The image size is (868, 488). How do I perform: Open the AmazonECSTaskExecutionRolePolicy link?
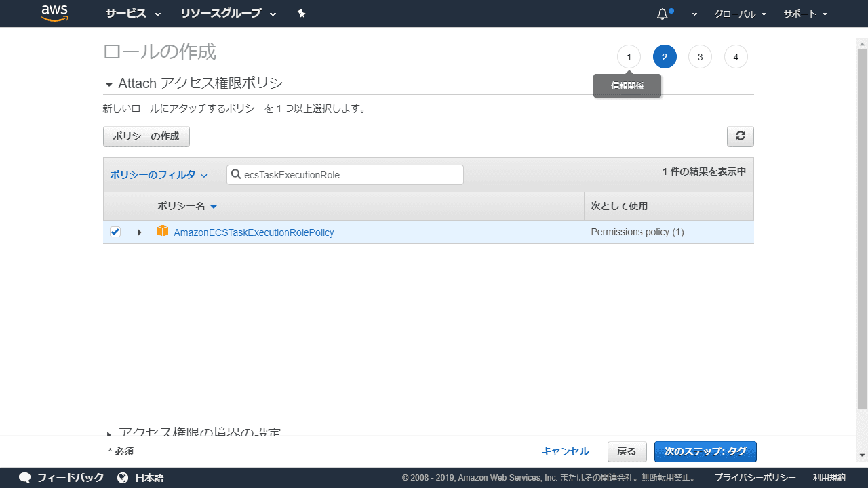254,232
